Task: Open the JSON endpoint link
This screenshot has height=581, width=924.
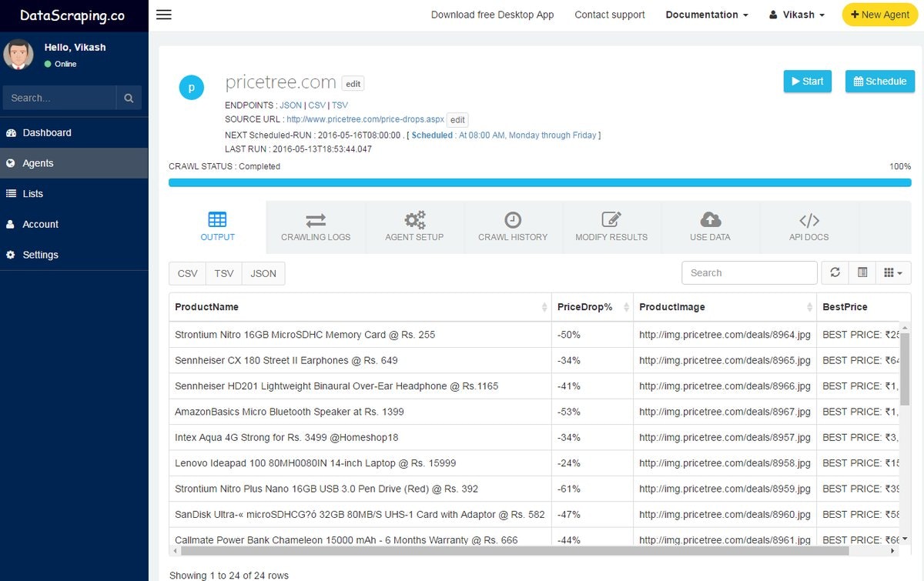Action: (291, 105)
